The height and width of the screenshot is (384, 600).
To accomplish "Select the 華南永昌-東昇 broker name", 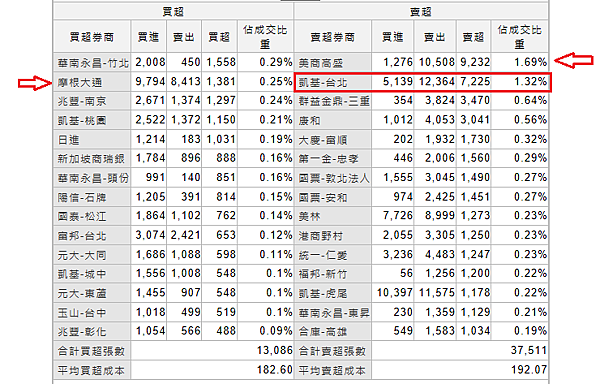I will tap(334, 313).
